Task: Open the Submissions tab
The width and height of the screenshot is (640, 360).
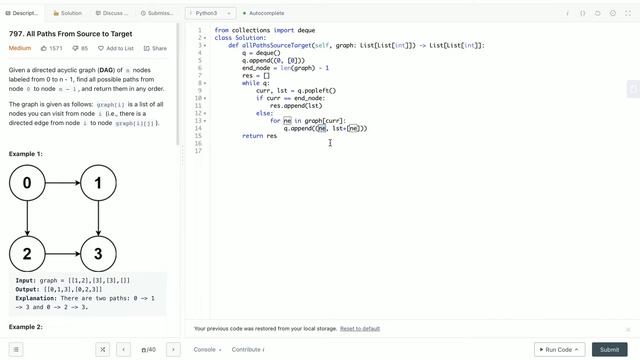Action: coord(157,13)
